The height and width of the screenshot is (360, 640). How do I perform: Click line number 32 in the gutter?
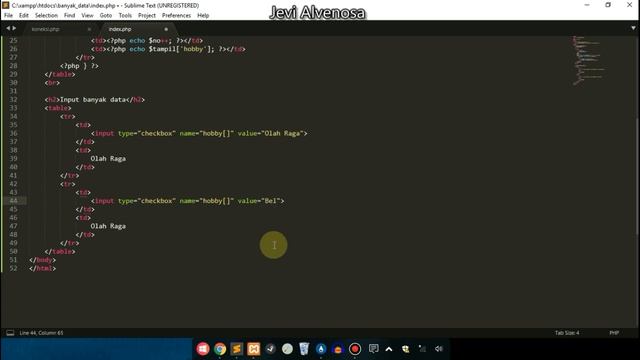(x=13, y=100)
